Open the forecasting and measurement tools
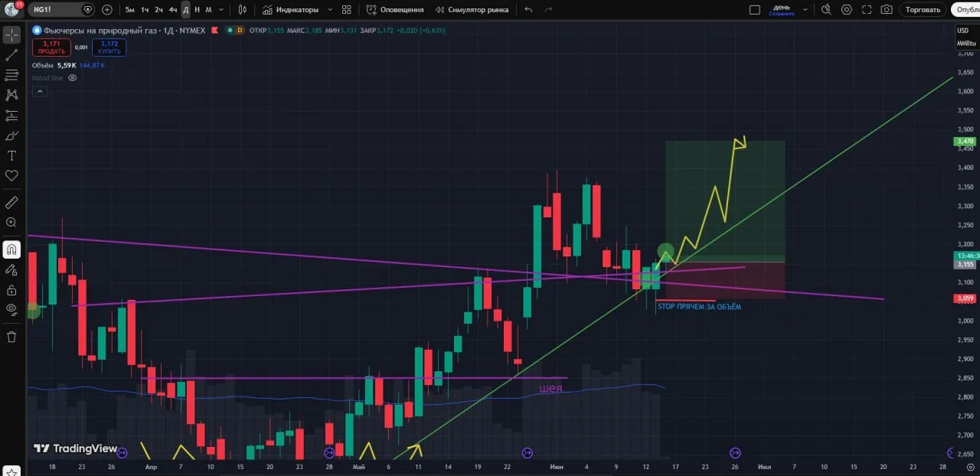The width and height of the screenshot is (980, 476). [x=11, y=116]
